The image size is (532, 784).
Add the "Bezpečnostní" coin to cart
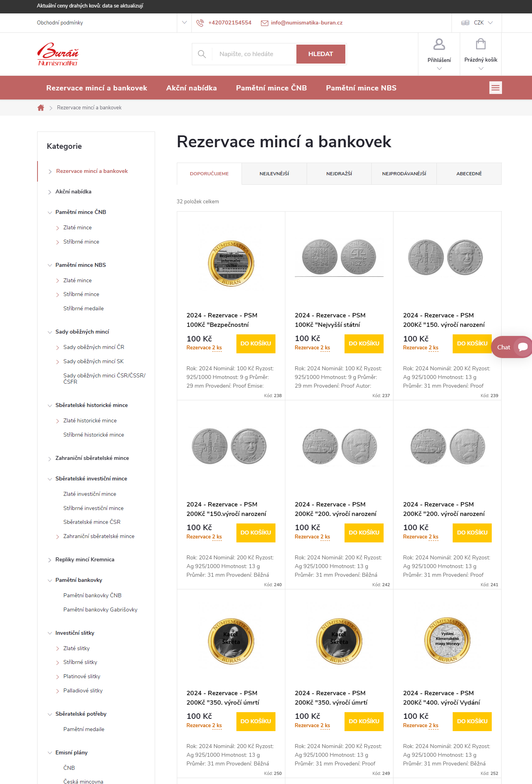pyautogui.click(x=255, y=343)
